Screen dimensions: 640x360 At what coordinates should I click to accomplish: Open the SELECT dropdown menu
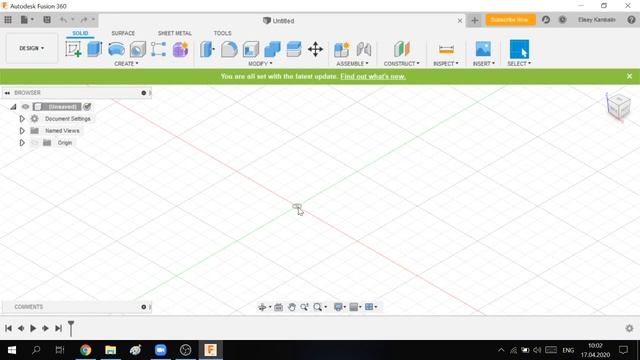pyautogui.click(x=519, y=64)
